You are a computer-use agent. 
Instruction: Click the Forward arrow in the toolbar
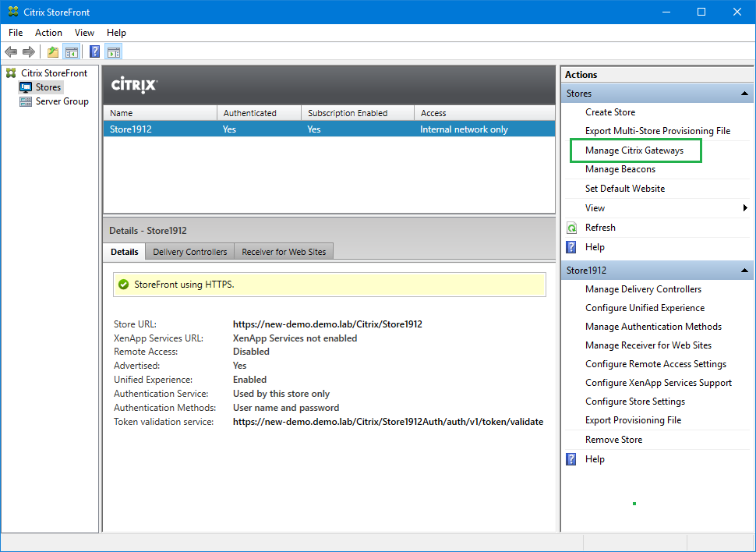[29, 52]
